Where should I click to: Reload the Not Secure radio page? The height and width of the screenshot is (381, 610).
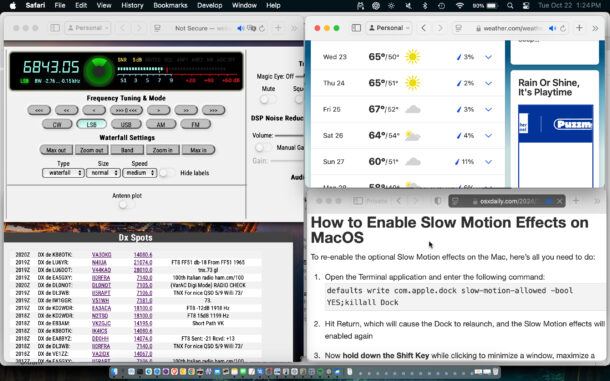click(262, 28)
